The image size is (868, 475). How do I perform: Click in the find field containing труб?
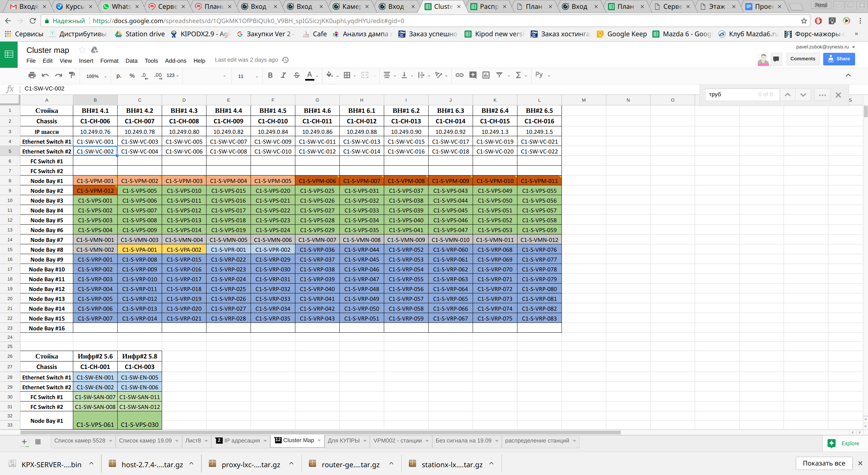click(x=742, y=95)
